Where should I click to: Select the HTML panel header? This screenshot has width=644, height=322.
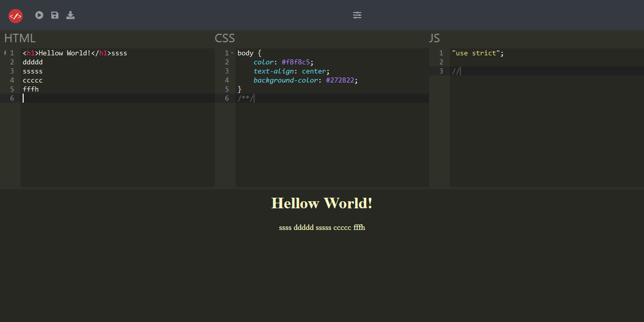point(20,38)
